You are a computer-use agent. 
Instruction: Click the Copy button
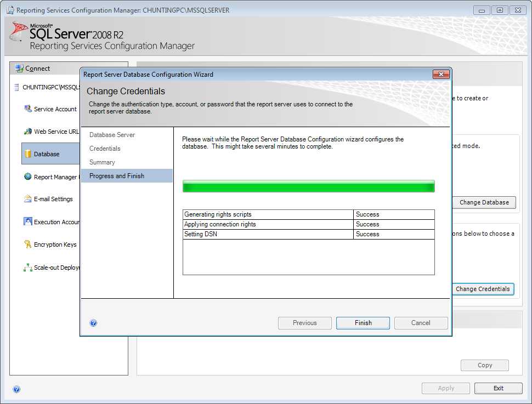[485, 365]
